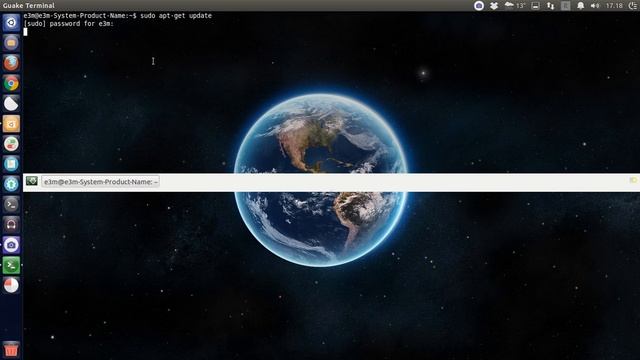Click the Guake quick-open icon at the tab bar's right end
Screen dimensions: 640x360
pos(633,180)
